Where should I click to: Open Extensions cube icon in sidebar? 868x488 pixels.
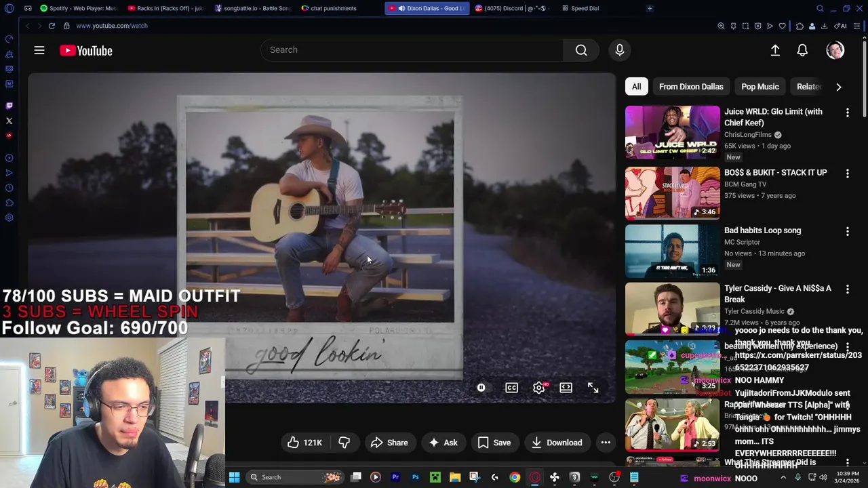tap(9, 203)
